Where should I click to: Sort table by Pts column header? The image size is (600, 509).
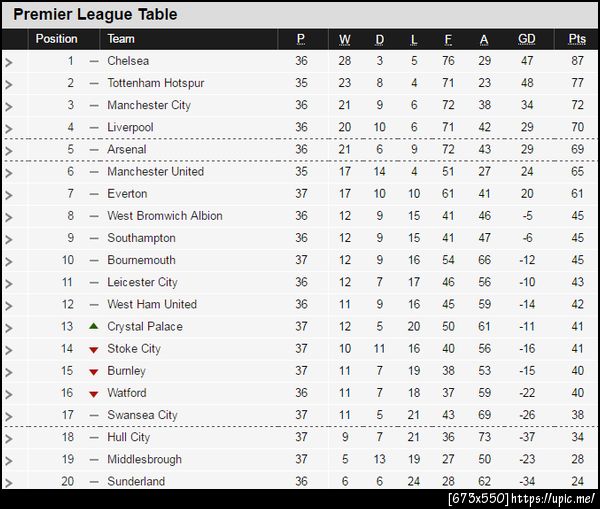pyautogui.click(x=577, y=39)
